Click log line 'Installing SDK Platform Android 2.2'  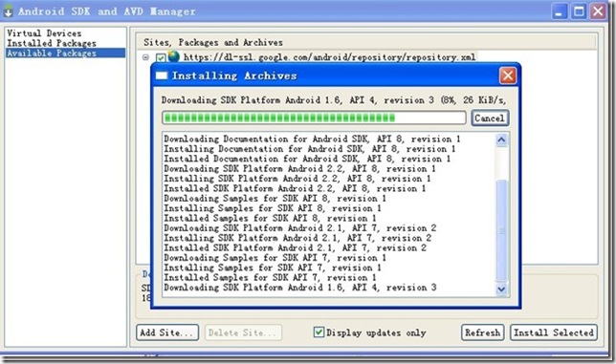(x=297, y=179)
